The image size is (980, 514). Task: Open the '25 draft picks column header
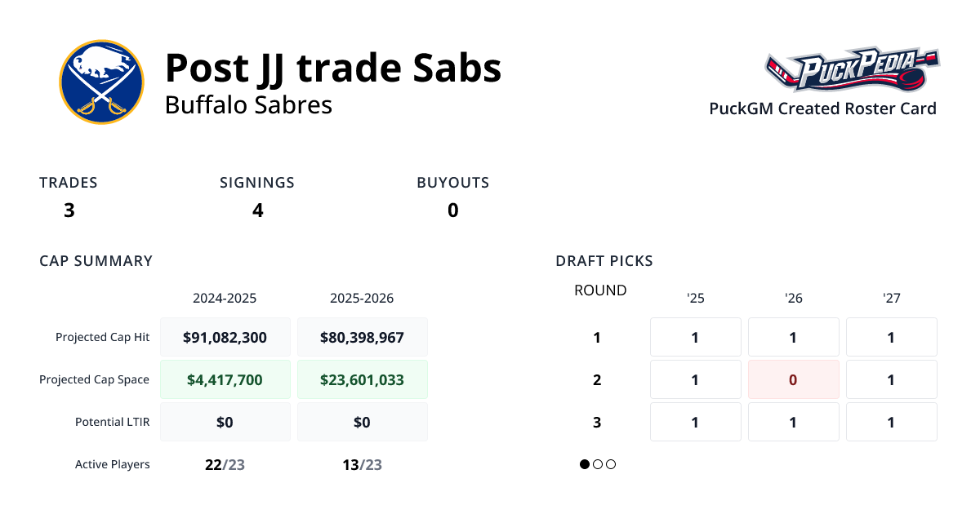(x=695, y=299)
